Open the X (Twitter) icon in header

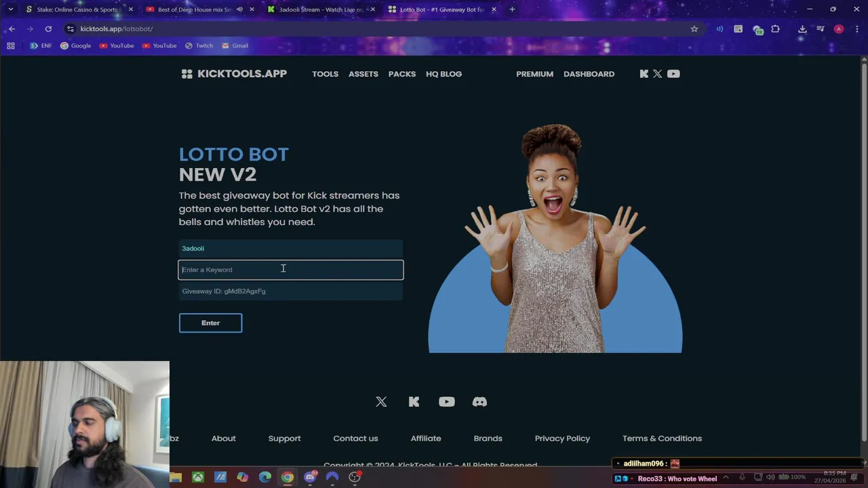pyautogui.click(x=657, y=74)
